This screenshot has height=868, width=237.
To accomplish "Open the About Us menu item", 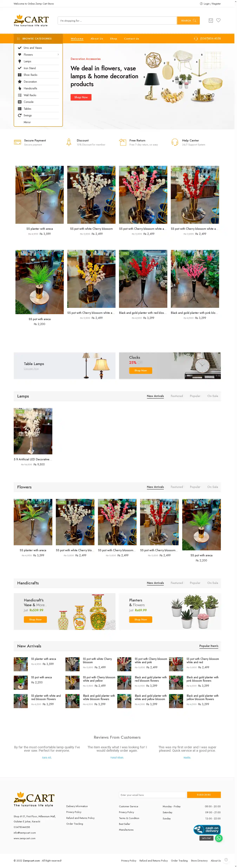I will (97, 39).
